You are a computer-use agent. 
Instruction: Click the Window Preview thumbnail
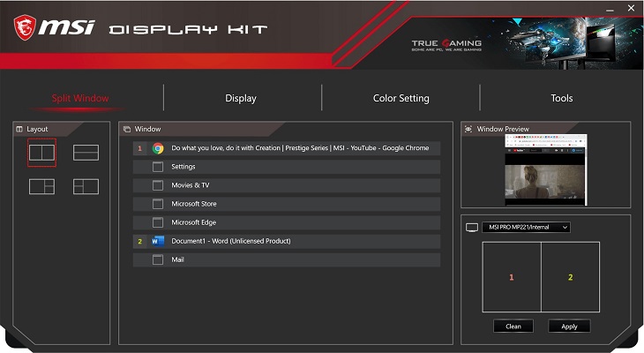pos(545,169)
